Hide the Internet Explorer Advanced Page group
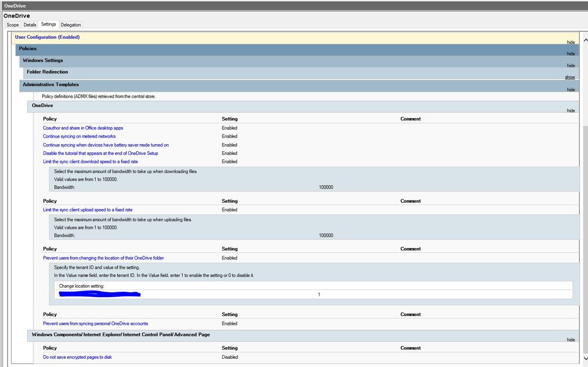This screenshot has width=588, height=367. tap(571, 339)
